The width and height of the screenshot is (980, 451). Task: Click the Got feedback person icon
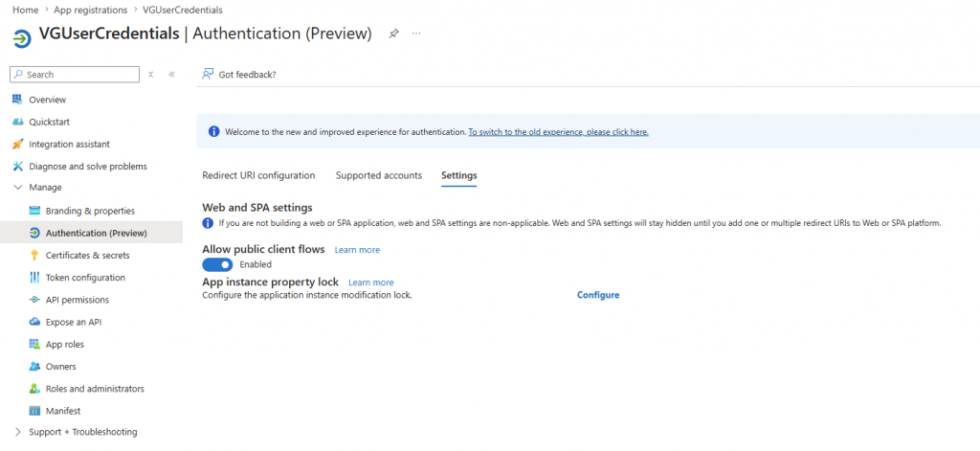[x=208, y=74]
